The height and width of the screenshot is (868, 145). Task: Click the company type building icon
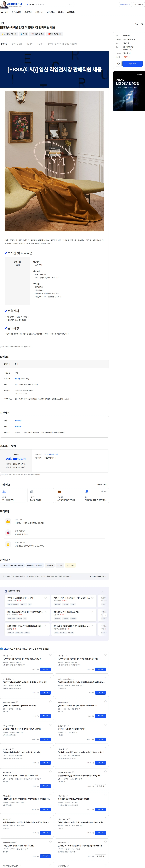click(32, 492)
